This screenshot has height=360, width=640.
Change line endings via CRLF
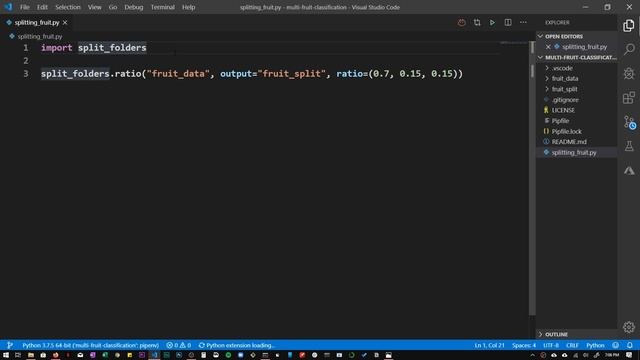click(x=572, y=345)
